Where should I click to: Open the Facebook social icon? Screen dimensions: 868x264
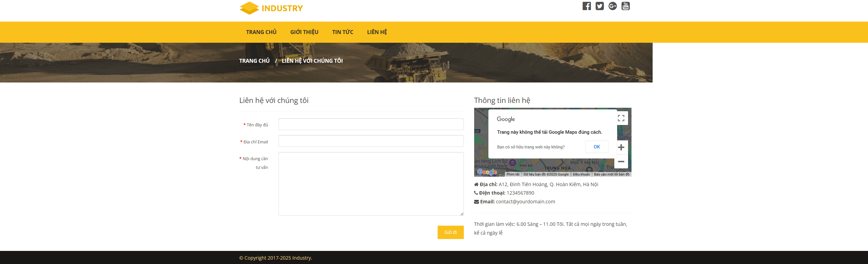click(587, 6)
